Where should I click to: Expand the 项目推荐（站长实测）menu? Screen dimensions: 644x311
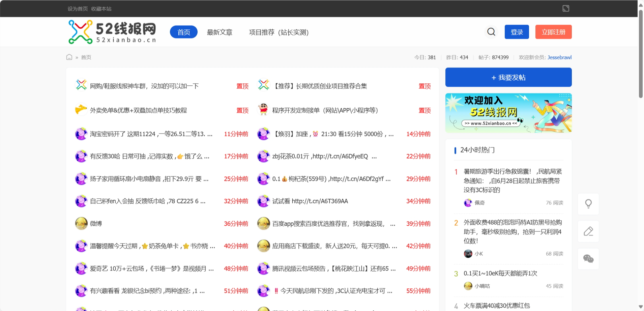click(x=279, y=32)
